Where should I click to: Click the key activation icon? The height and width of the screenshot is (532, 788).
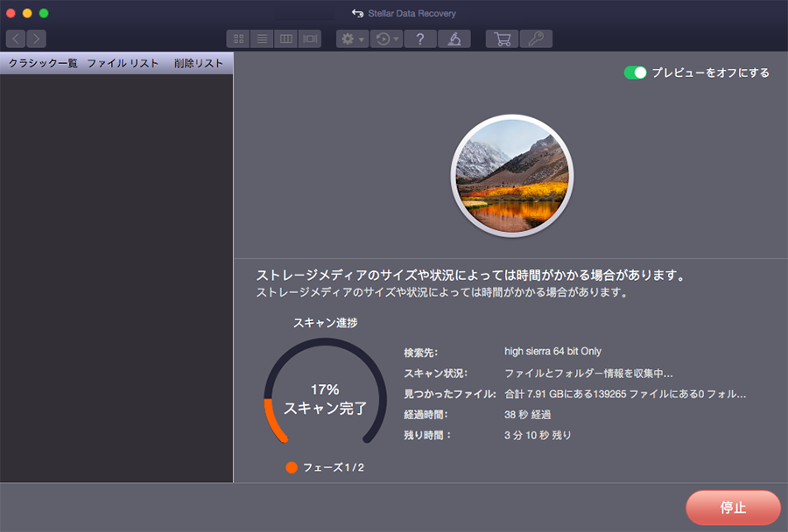tap(535, 38)
